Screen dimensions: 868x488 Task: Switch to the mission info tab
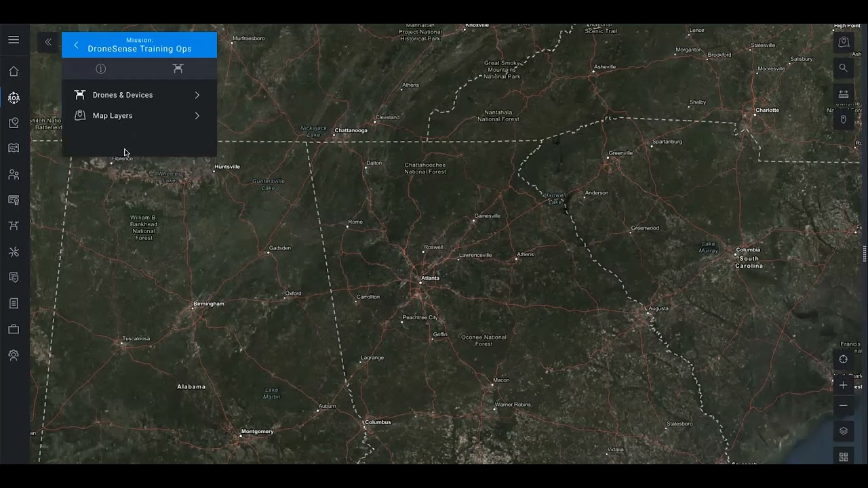click(101, 69)
